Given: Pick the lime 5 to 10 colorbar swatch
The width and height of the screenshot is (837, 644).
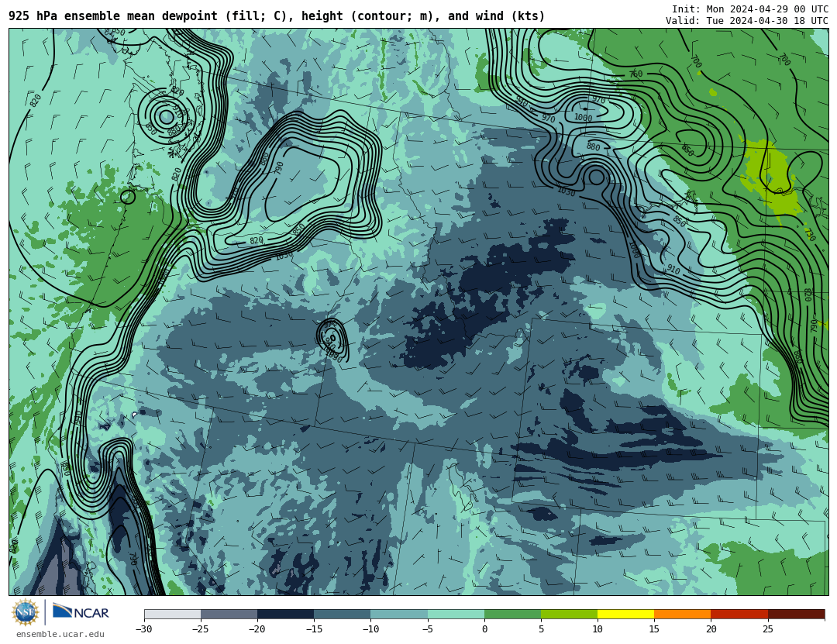Looking at the screenshot, I should pos(569,614).
